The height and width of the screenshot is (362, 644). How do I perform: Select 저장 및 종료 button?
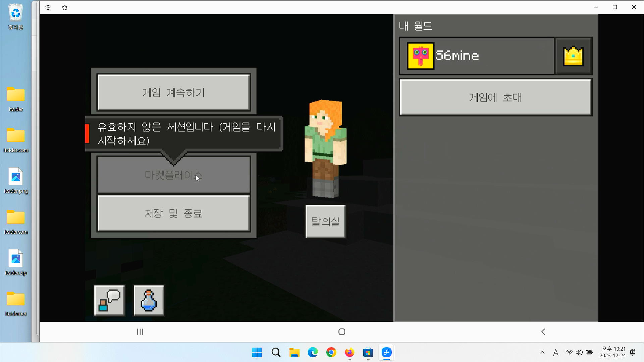[173, 214]
